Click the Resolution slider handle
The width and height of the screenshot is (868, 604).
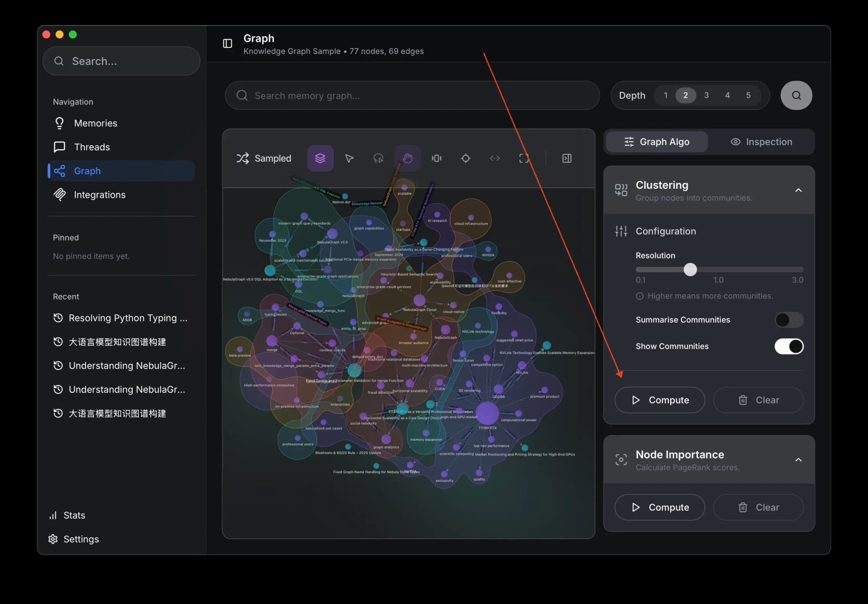pos(690,270)
